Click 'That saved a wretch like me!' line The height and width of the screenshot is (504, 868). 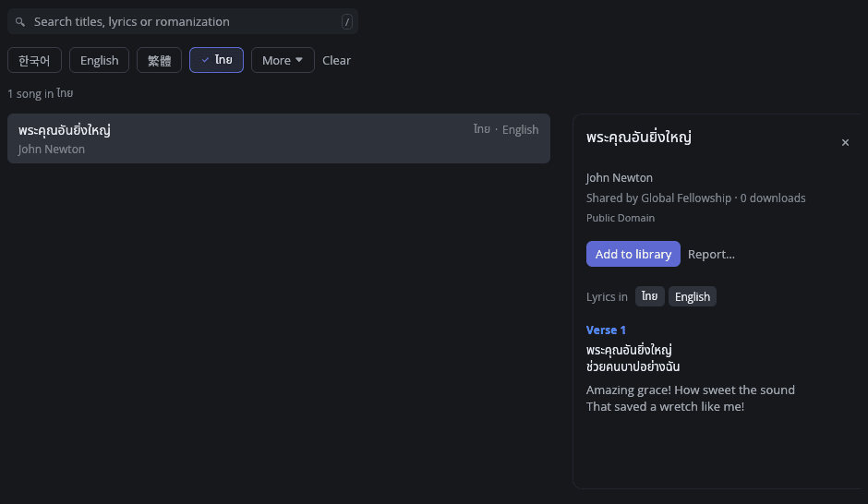click(x=666, y=407)
